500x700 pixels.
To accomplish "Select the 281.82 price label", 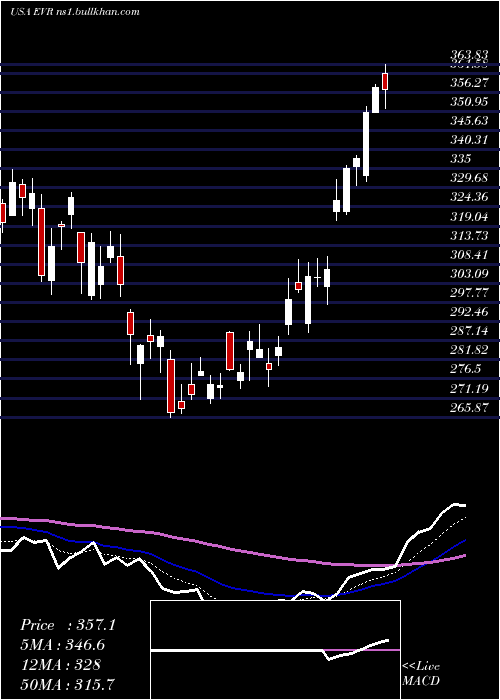I will coord(469,349).
